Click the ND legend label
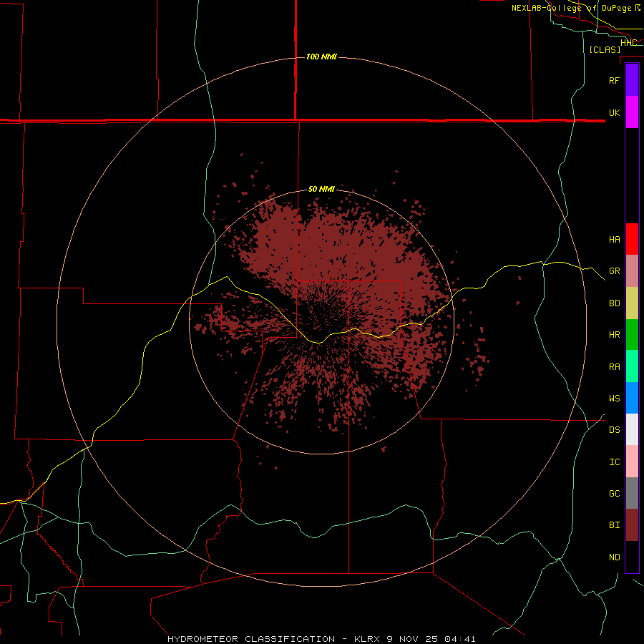The image size is (644, 644). coord(614,557)
